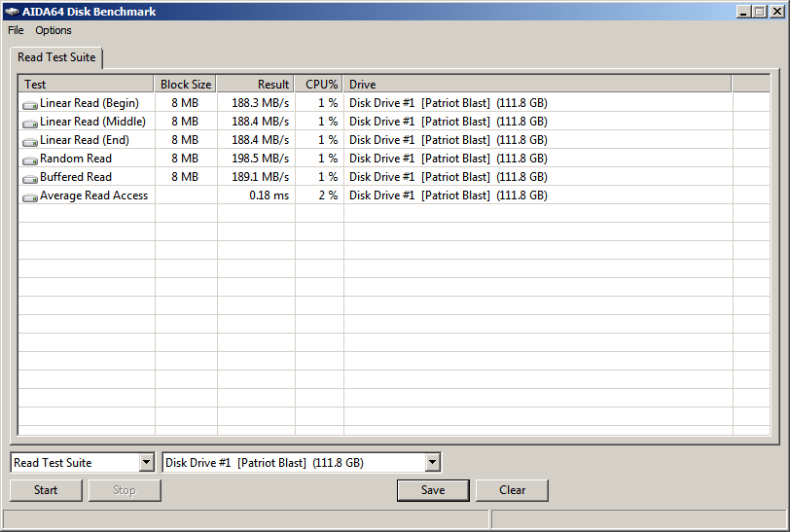
Task: Click the 198.5 MB/s result value
Action: 260,159
